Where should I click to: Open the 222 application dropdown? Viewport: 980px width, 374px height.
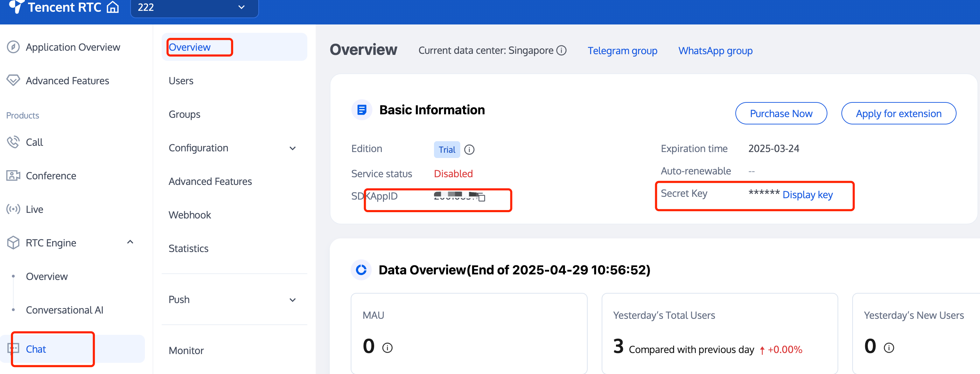click(x=194, y=8)
